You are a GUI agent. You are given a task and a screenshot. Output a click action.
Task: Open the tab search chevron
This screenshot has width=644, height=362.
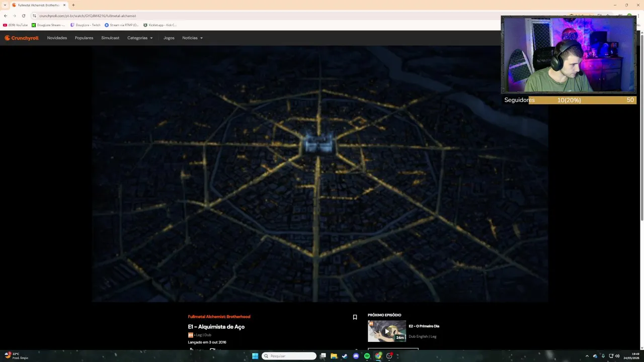click(5, 5)
